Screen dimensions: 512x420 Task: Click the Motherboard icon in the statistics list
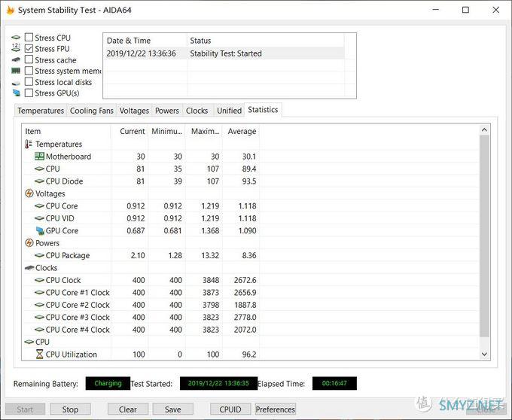point(39,157)
